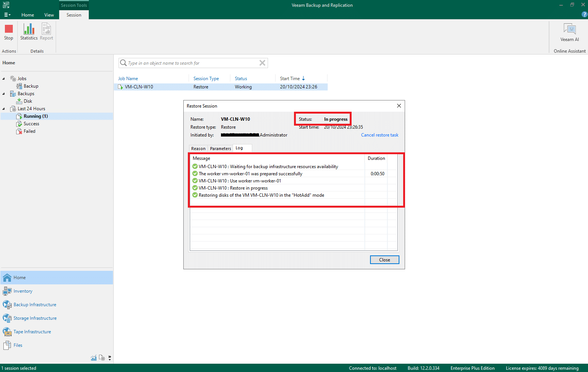The image size is (588, 372).
Task: Click the Duration column header in log
Action: point(376,158)
